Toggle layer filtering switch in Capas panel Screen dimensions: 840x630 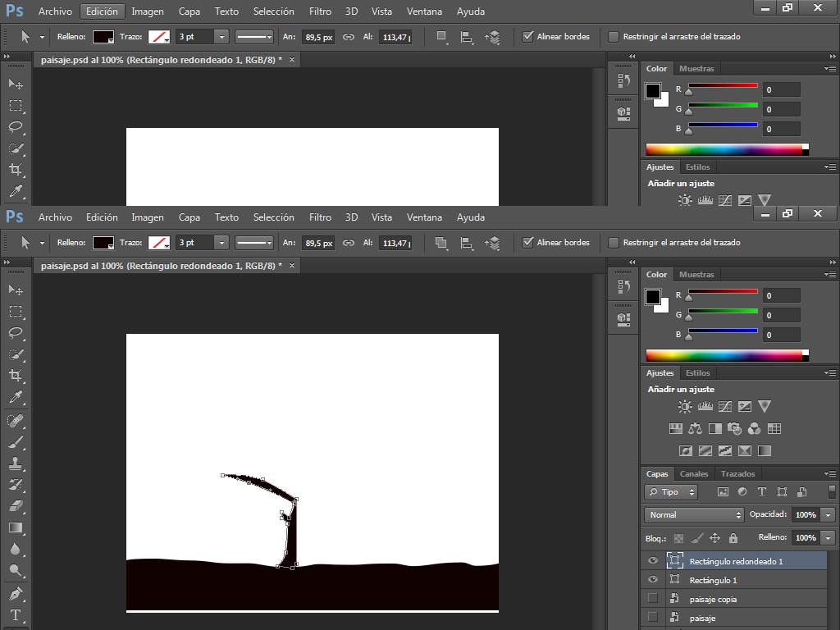coord(832,492)
